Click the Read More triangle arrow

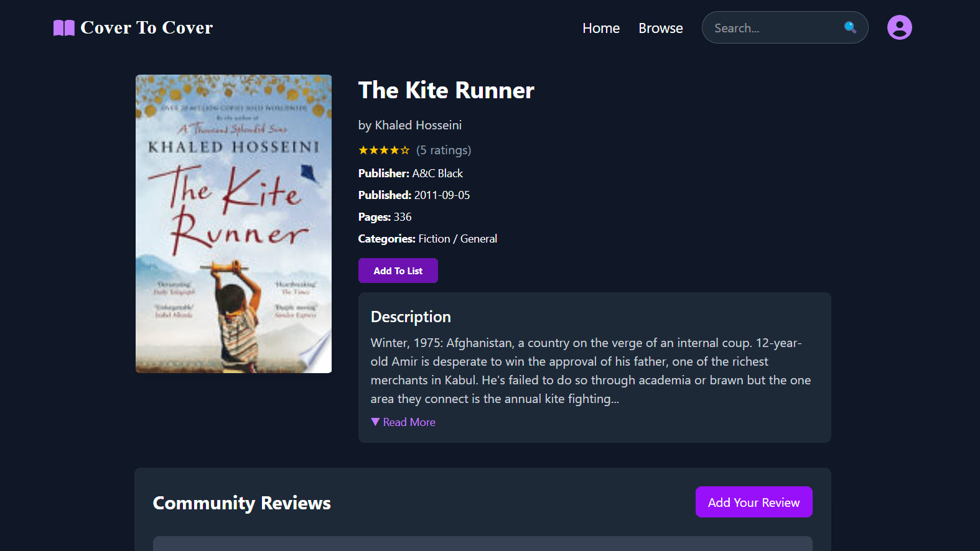375,422
